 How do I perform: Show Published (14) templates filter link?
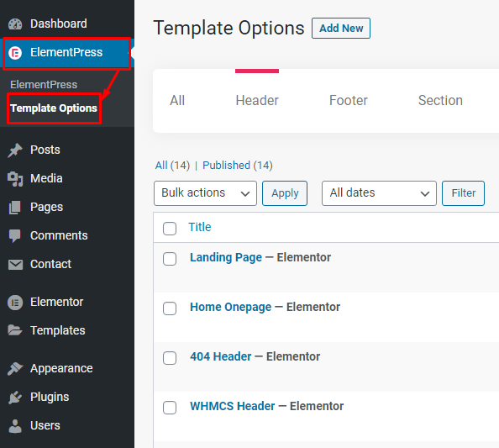tap(238, 166)
